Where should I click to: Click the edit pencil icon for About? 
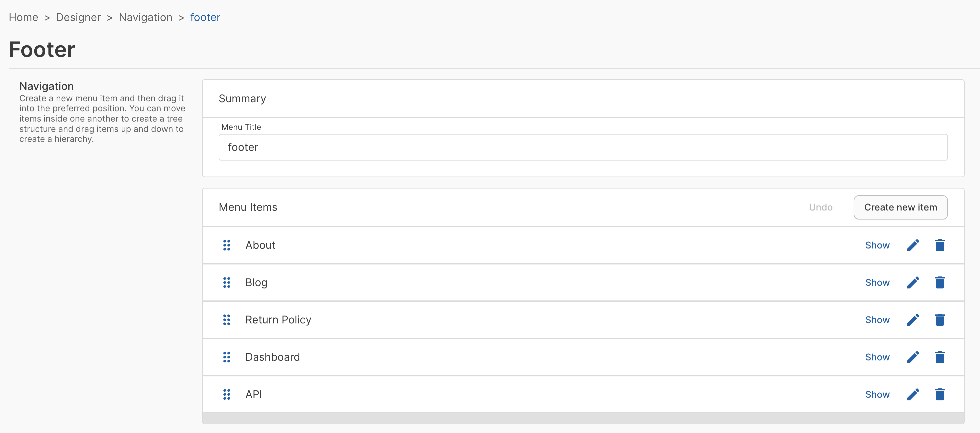[x=913, y=245]
